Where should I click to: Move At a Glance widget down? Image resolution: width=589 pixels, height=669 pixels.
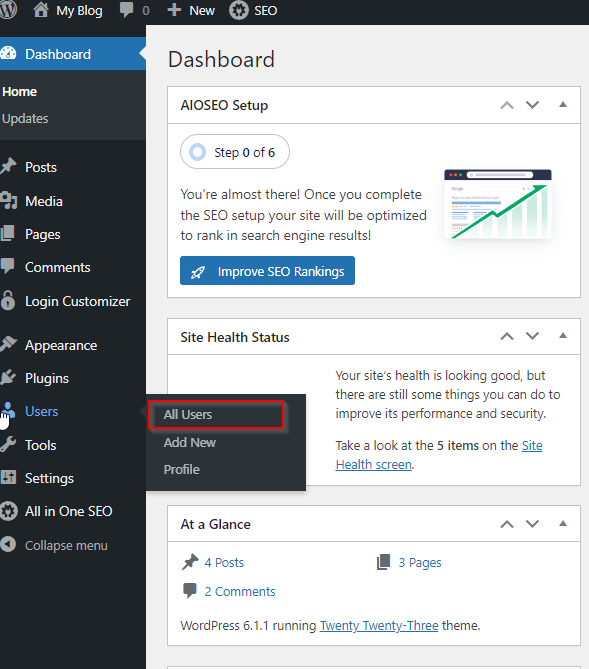(x=532, y=524)
